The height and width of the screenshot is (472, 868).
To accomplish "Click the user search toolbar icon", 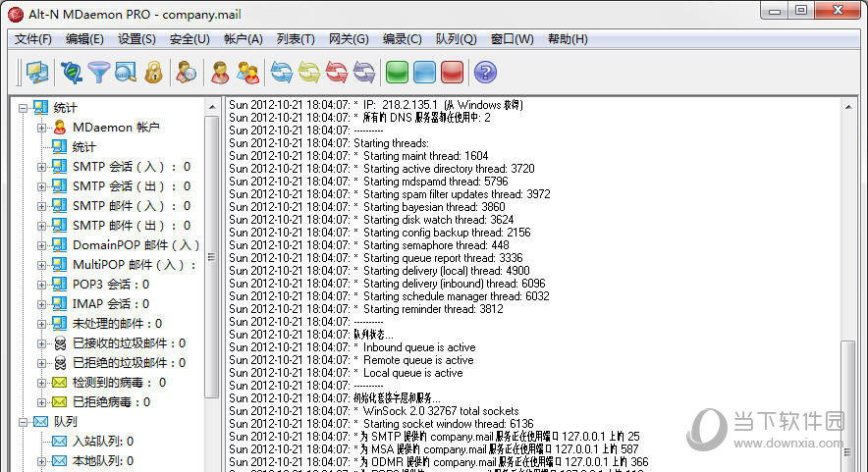I will point(186,73).
